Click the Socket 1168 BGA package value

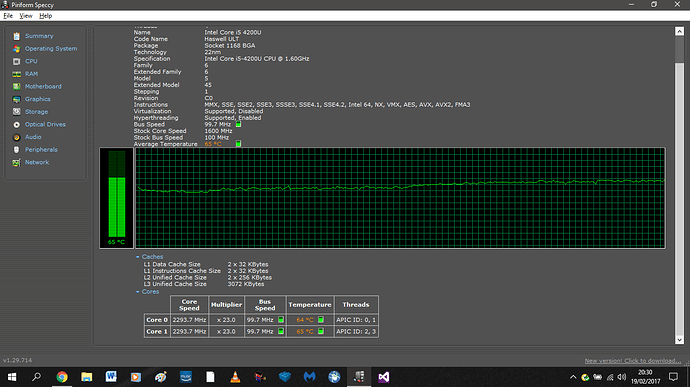tap(230, 45)
